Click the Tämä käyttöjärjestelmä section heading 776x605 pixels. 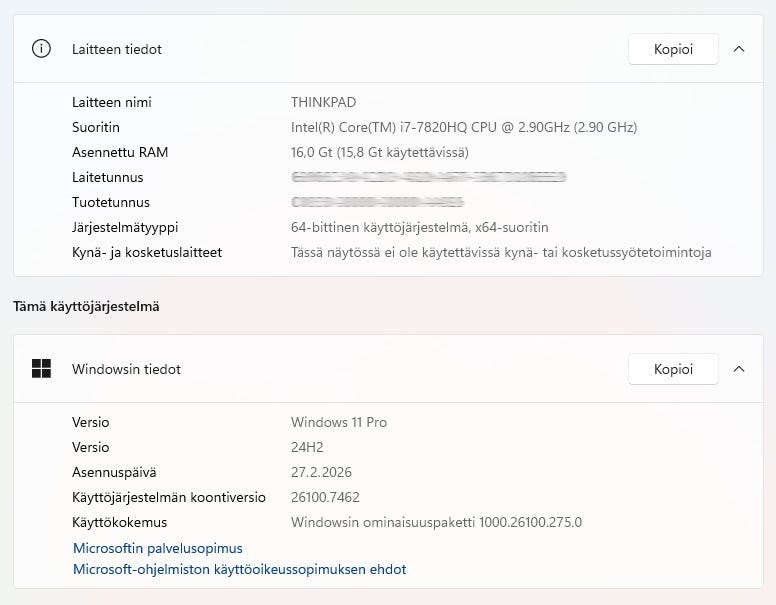tap(86, 307)
